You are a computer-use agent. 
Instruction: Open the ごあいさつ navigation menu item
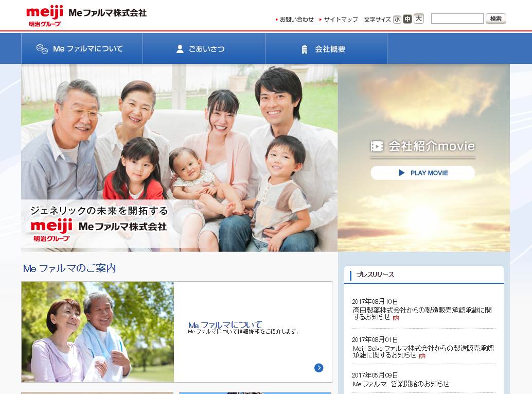(x=204, y=48)
